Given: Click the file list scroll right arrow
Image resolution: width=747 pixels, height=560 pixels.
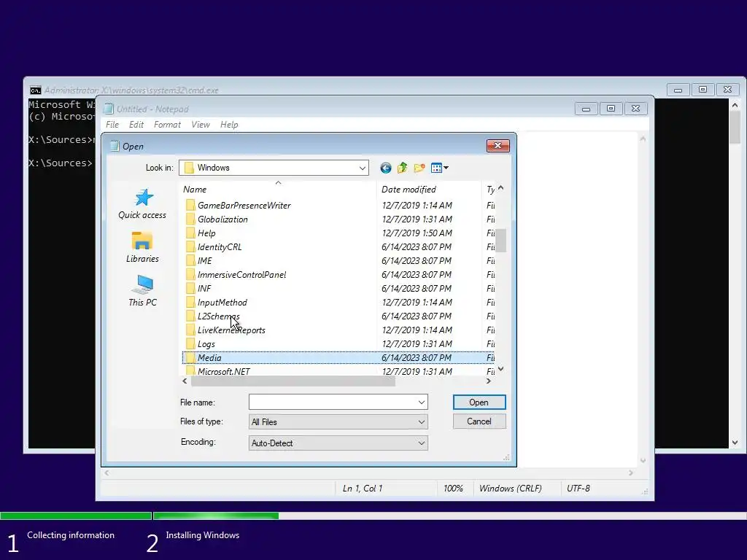Looking at the screenshot, I should pyautogui.click(x=488, y=381).
